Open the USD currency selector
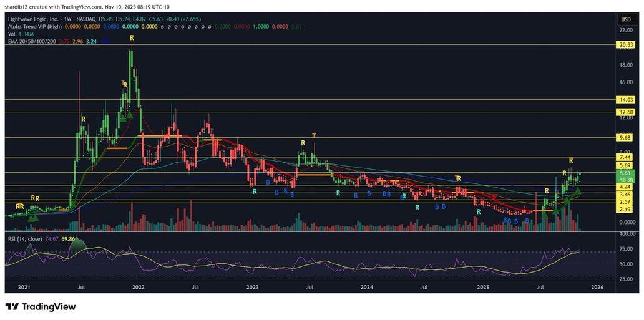Image resolution: width=644 pixels, height=320 pixels. click(x=625, y=18)
